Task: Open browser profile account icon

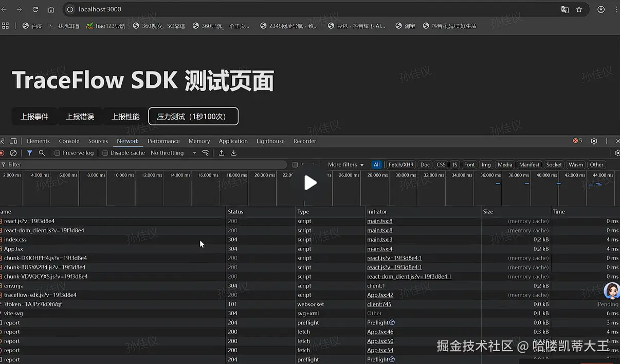Action: click(x=601, y=9)
